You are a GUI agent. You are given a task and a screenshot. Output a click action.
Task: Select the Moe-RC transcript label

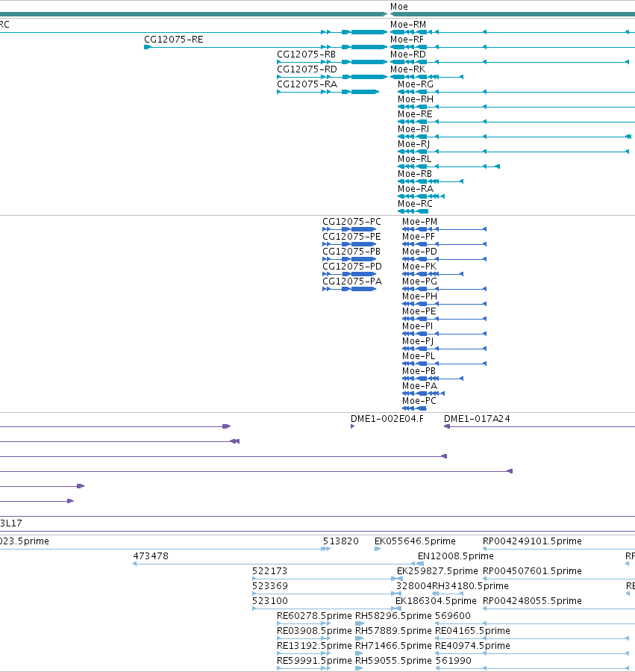point(415,204)
